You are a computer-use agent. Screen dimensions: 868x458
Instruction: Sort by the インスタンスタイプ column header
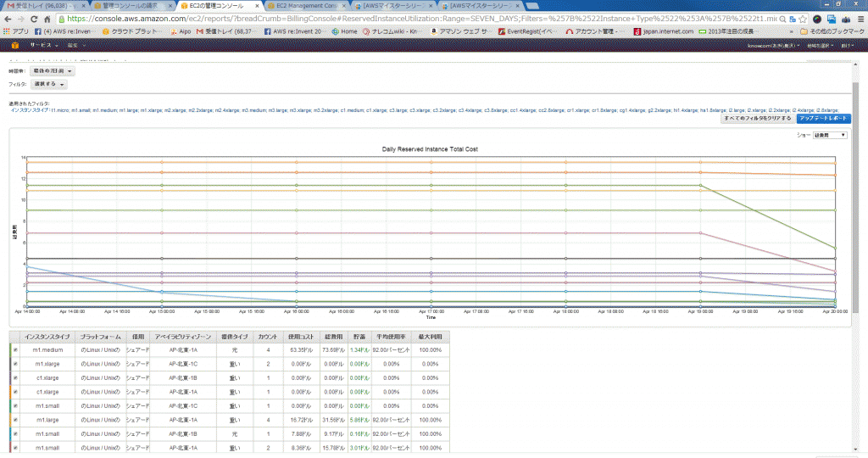(47, 337)
